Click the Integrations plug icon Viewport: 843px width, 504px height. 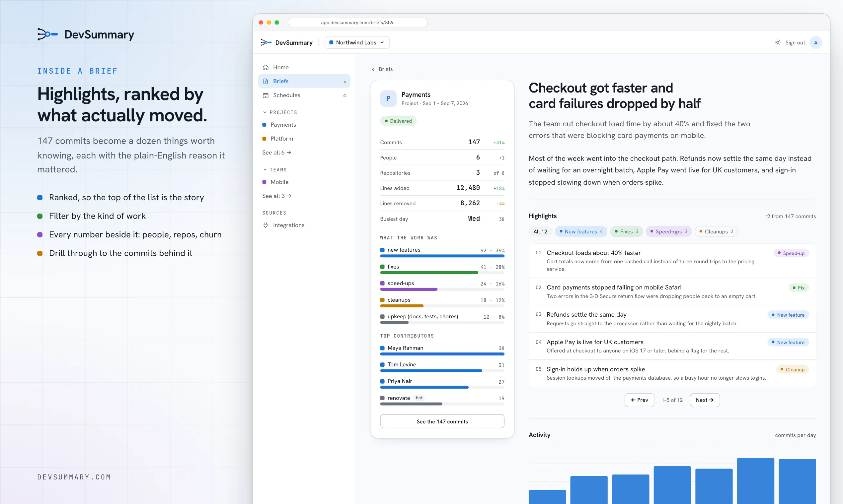click(266, 225)
